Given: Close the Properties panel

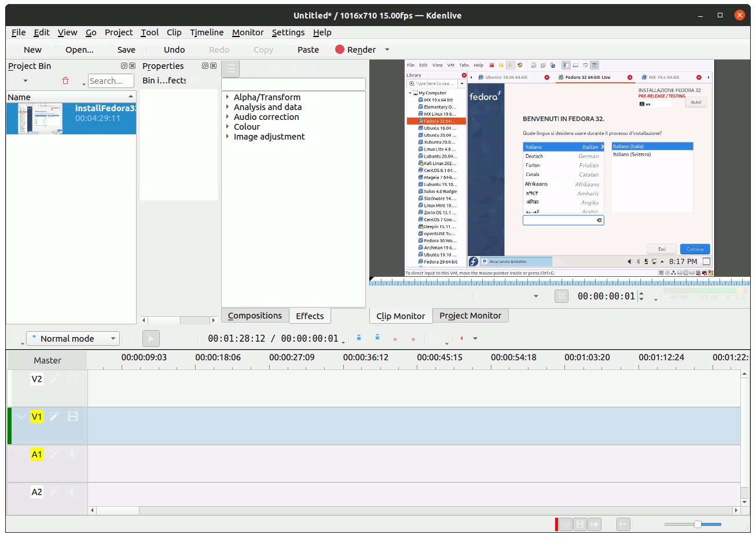Looking at the screenshot, I should point(213,66).
